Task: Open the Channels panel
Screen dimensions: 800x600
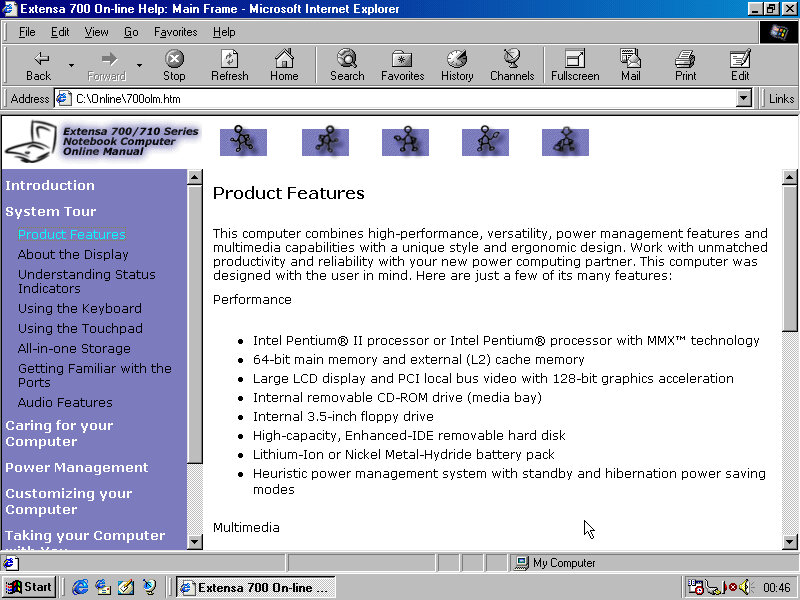Action: click(512, 65)
